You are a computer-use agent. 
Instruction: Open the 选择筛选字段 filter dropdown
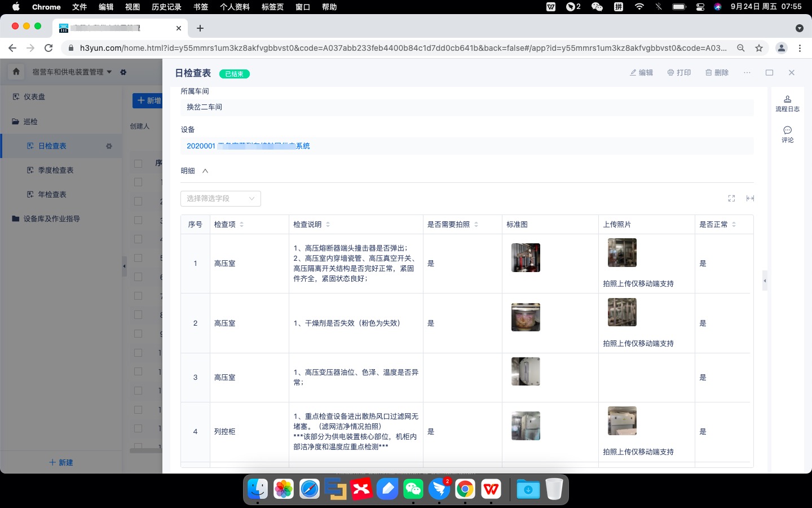[220, 199]
